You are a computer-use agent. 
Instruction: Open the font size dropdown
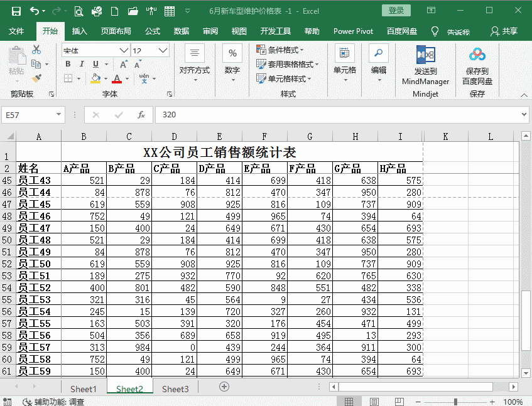pos(163,50)
